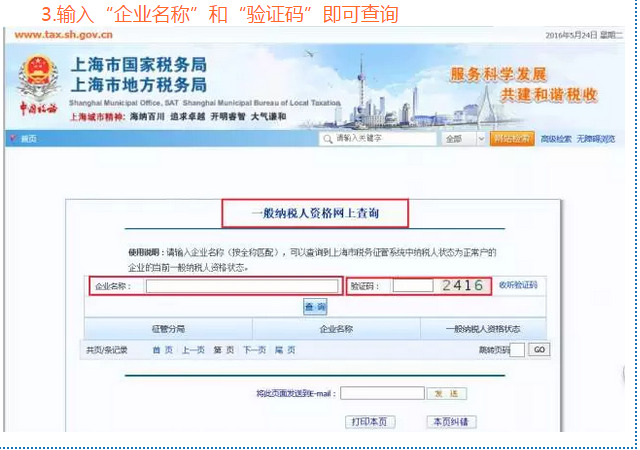
Task: Click the 打印本页 print button
Action: coord(370,421)
